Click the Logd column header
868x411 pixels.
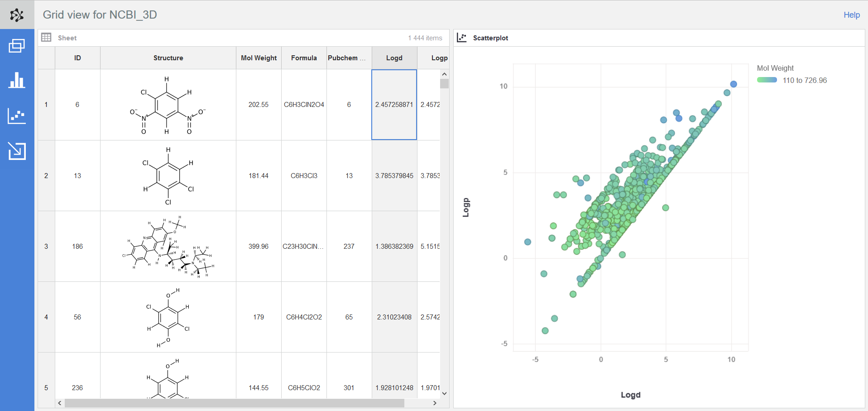[x=394, y=58]
